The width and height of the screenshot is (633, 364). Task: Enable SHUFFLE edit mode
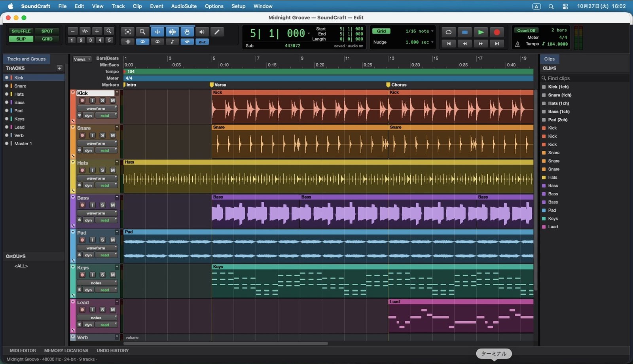pos(21,31)
